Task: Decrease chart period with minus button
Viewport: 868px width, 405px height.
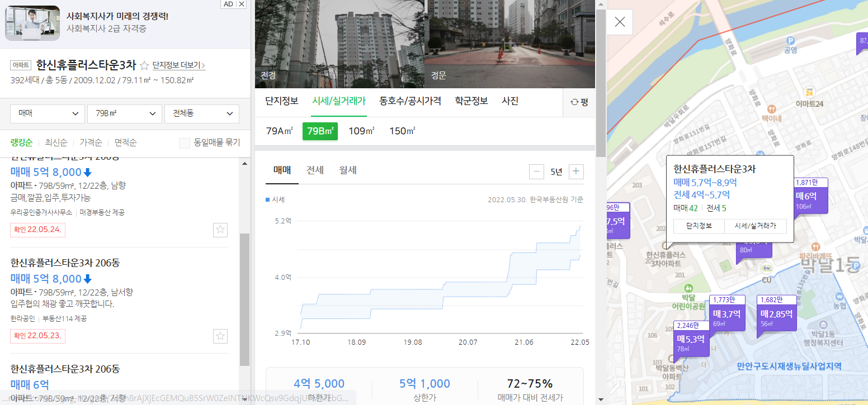Action: (x=536, y=171)
